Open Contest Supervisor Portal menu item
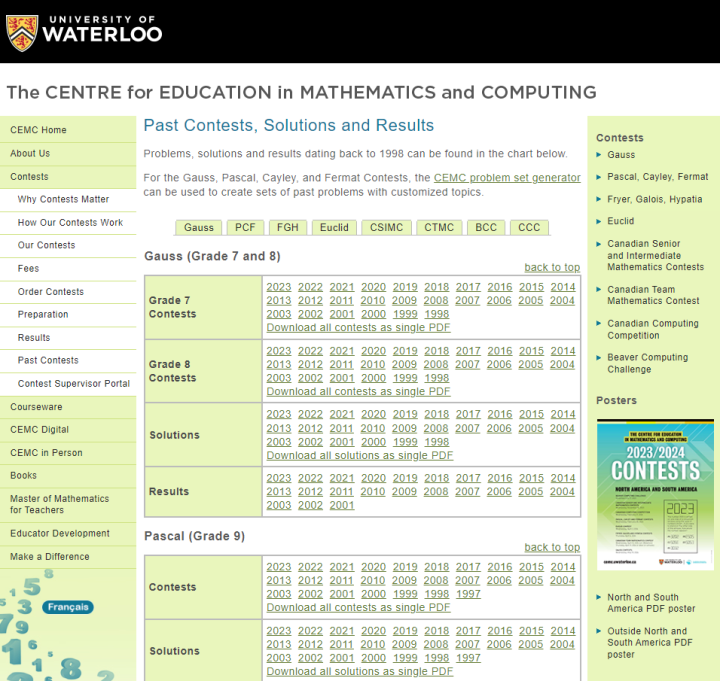Image resolution: width=720 pixels, height=681 pixels. pyautogui.click(x=74, y=384)
